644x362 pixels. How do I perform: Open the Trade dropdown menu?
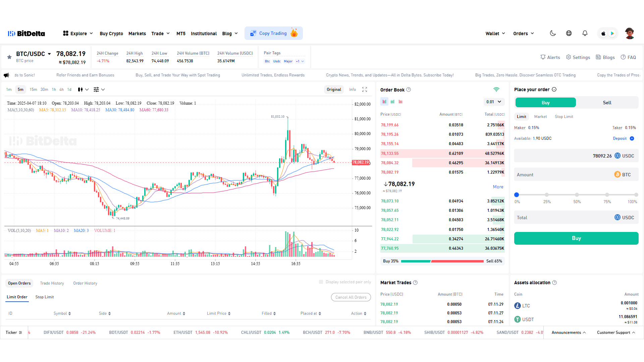click(x=160, y=34)
